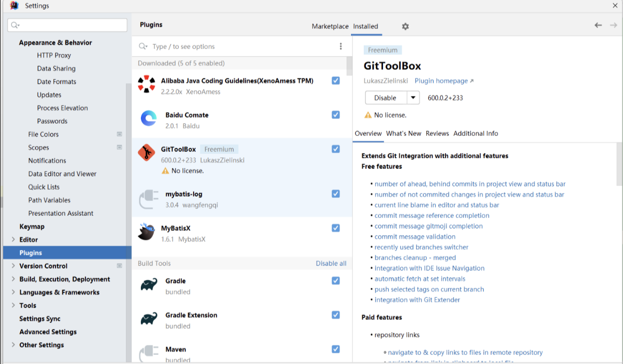Image resolution: width=623 pixels, height=364 pixels.
Task: Open the Plugin homepage link
Action: point(444,81)
